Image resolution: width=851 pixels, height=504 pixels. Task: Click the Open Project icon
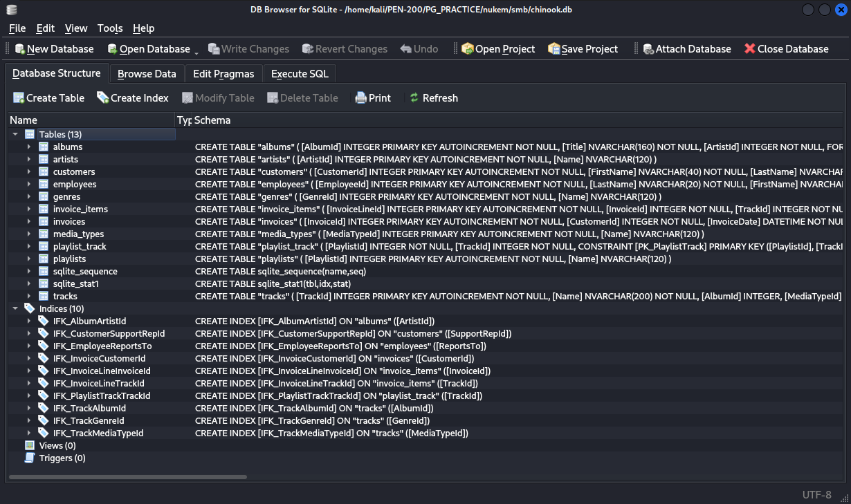(468, 49)
